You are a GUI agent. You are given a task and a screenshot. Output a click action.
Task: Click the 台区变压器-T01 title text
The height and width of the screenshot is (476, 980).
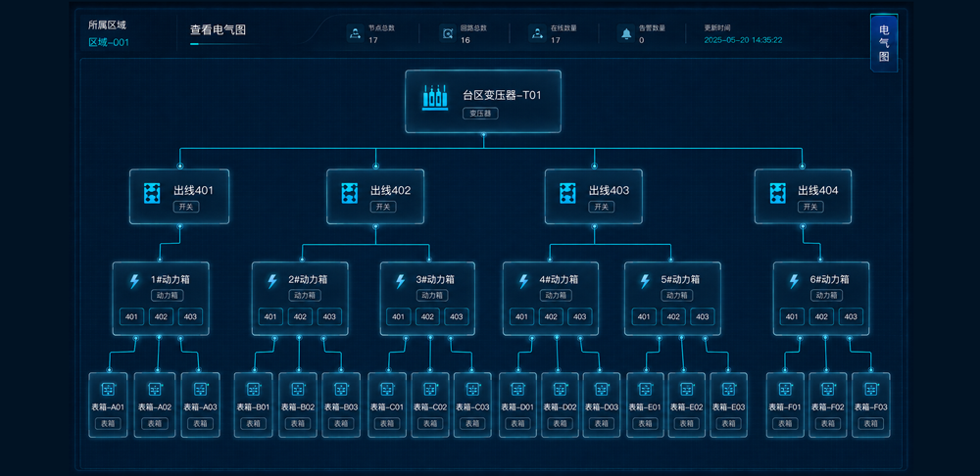[x=502, y=96]
